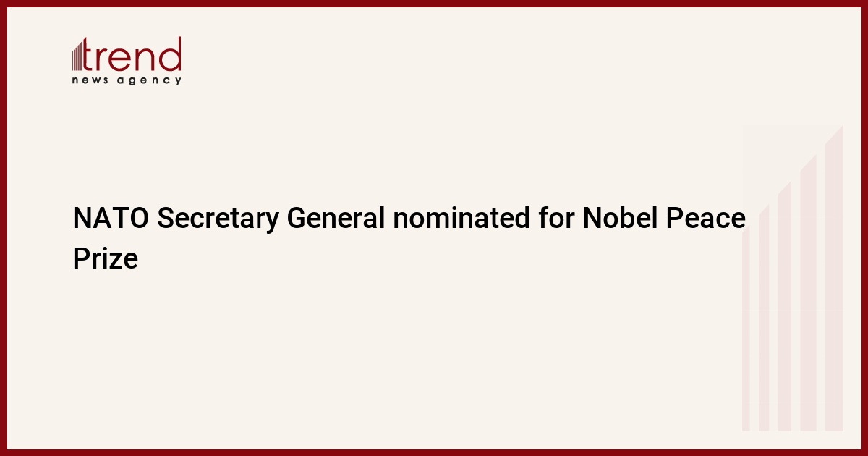Click the word "Prize" in the headline

tap(105, 258)
